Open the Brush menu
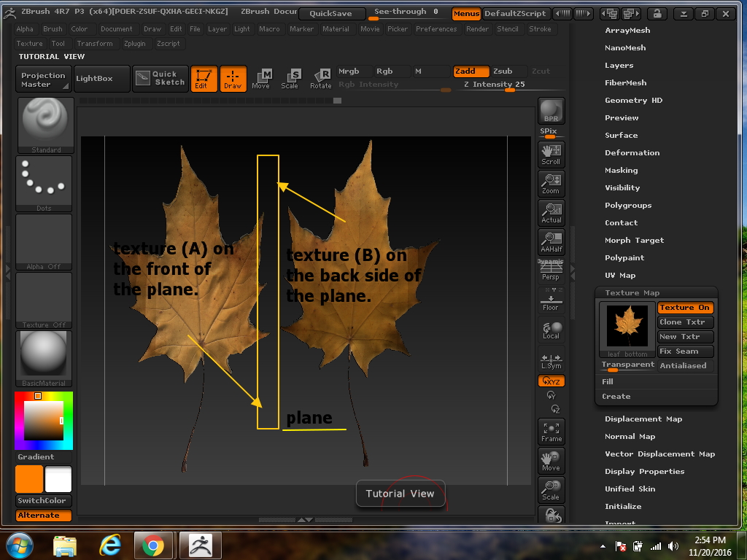 [53, 29]
